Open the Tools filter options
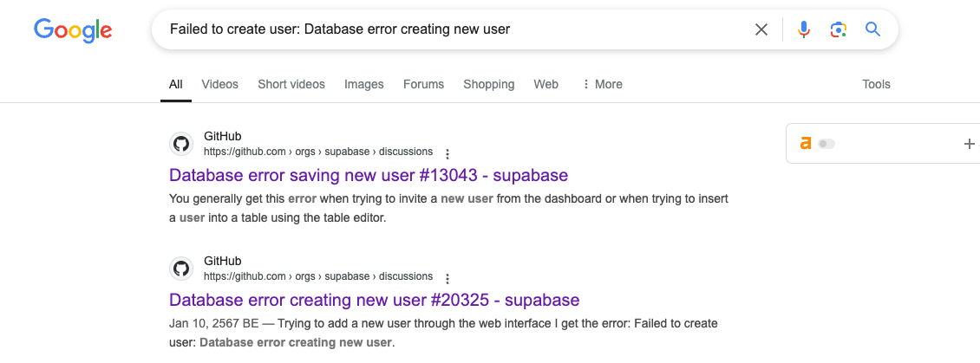 coord(876,84)
